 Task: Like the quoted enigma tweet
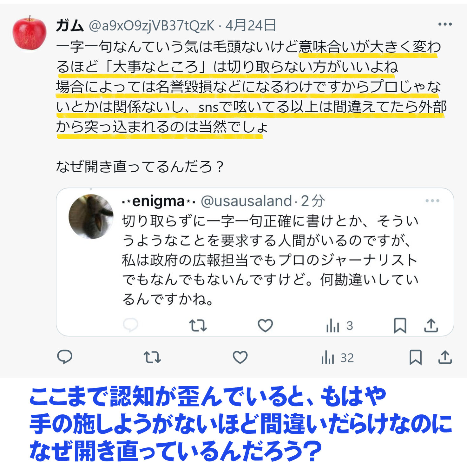[265, 325]
